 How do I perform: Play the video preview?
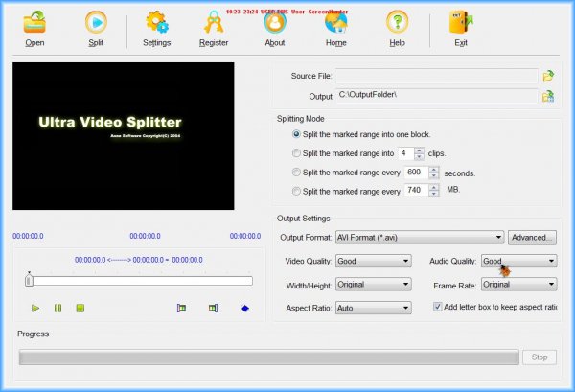(35, 308)
